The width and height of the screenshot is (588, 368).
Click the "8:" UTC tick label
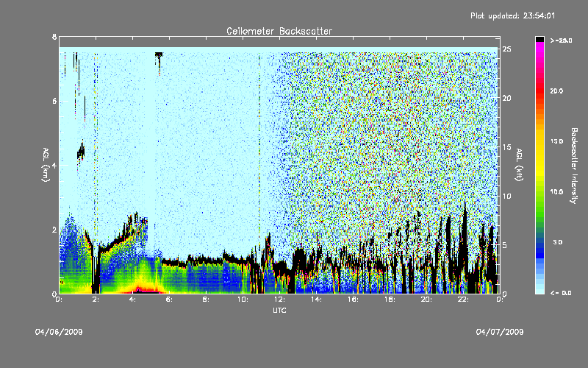pyautogui.click(x=207, y=300)
